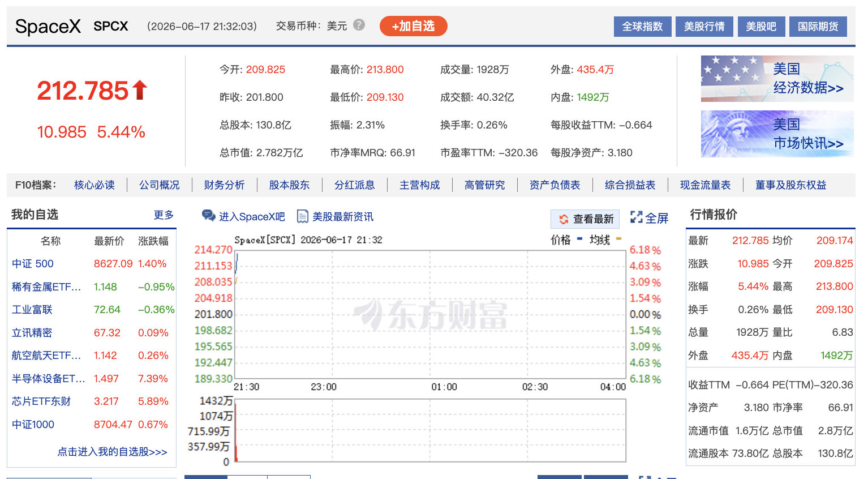Open the 国际期货 page
The image size is (868, 479).
[818, 27]
